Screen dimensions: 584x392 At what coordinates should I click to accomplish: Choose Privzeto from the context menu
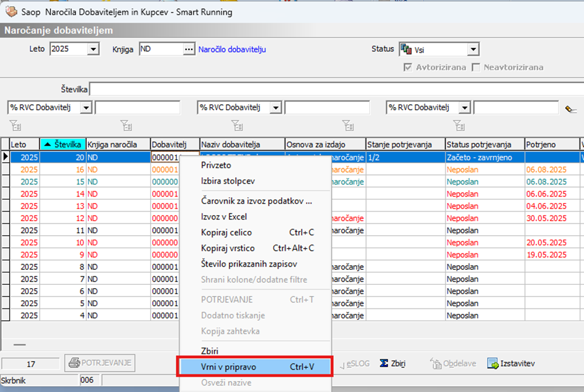(x=255, y=165)
